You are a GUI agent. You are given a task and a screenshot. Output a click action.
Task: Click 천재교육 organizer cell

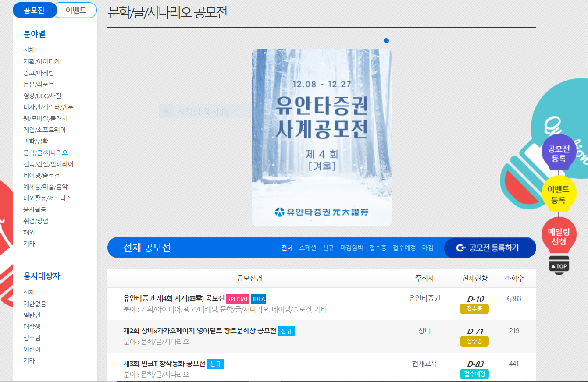click(x=424, y=364)
